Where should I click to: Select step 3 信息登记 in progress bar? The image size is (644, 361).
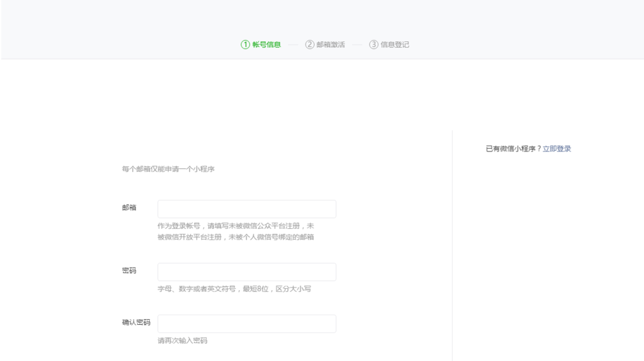point(389,44)
